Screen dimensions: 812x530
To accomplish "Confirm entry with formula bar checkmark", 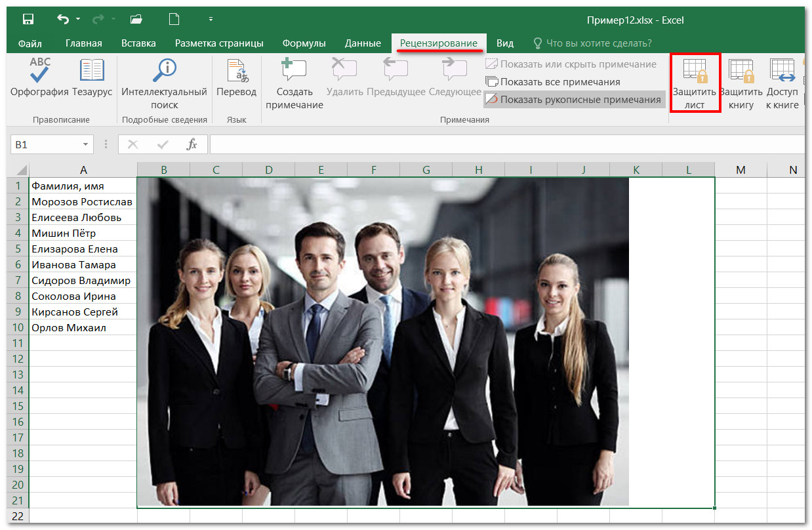I will coord(163,144).
